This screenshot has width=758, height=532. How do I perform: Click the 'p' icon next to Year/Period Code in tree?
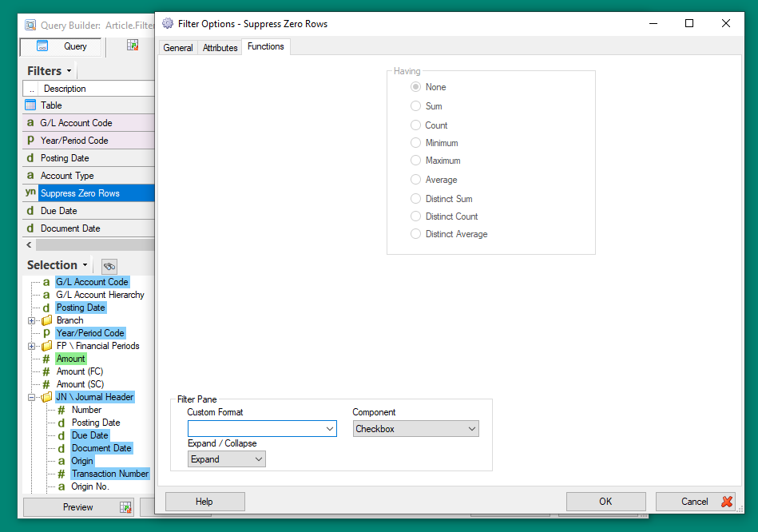(46, 333)
